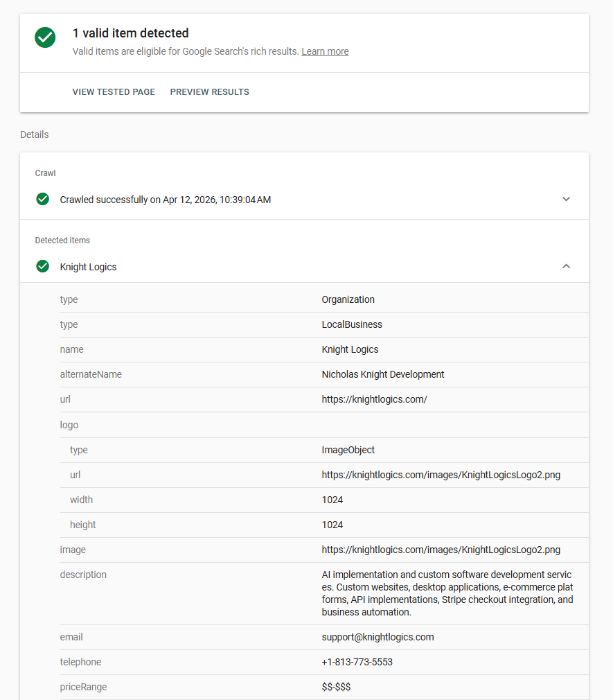Select the knightlogics.com URL value
This screenshot has height=700, width=613.
(374, 399)
